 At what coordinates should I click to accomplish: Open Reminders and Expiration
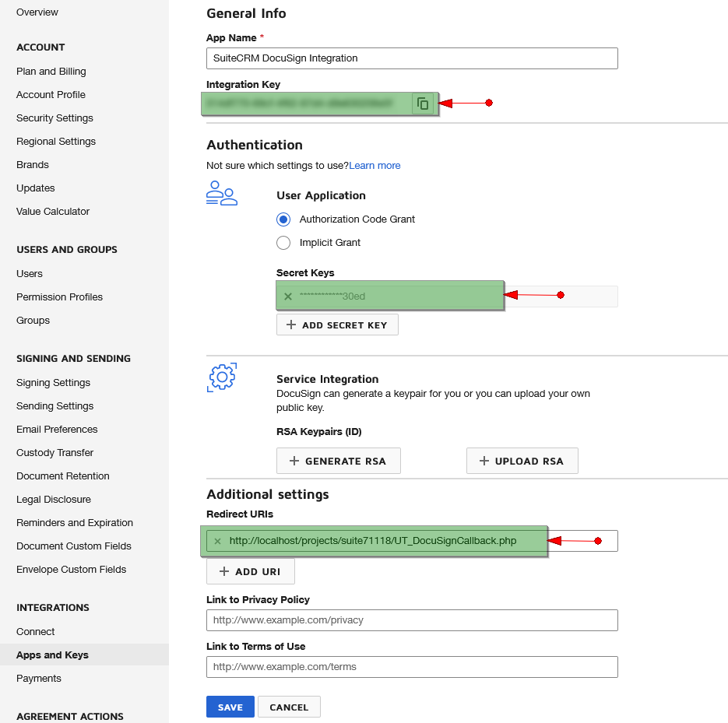(75, 522)
